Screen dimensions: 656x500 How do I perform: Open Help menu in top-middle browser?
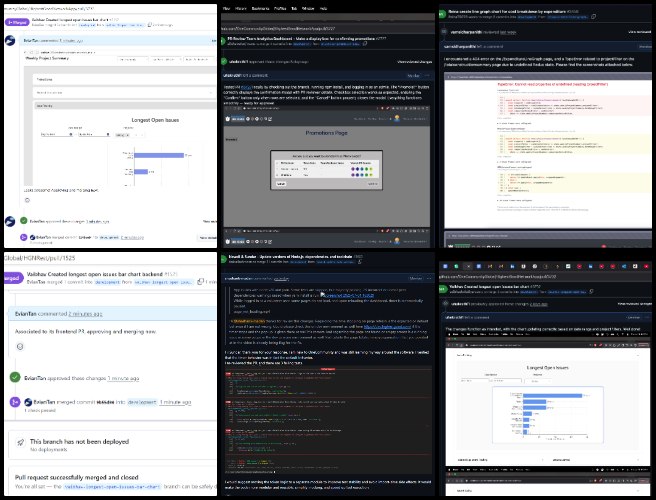point(323,8)
